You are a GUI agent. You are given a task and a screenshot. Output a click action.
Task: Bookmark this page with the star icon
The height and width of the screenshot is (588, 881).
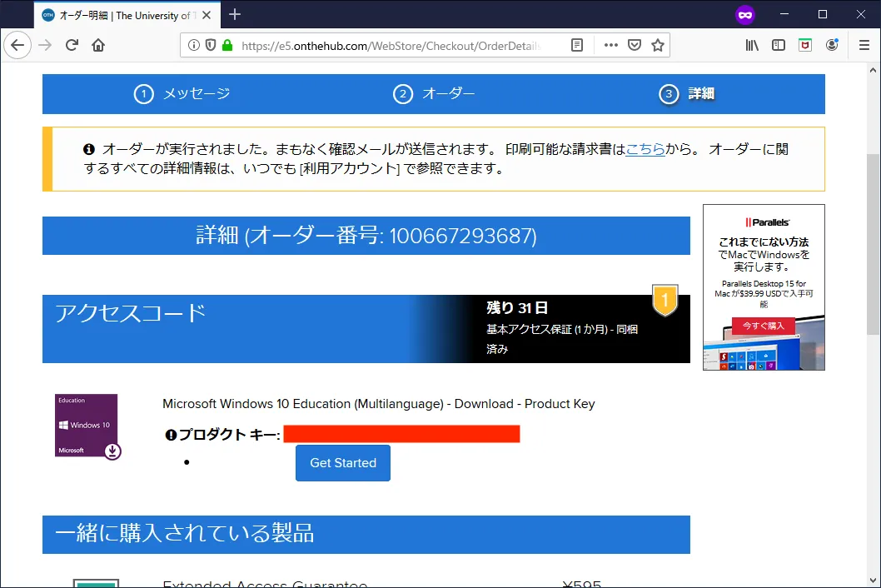658,45
